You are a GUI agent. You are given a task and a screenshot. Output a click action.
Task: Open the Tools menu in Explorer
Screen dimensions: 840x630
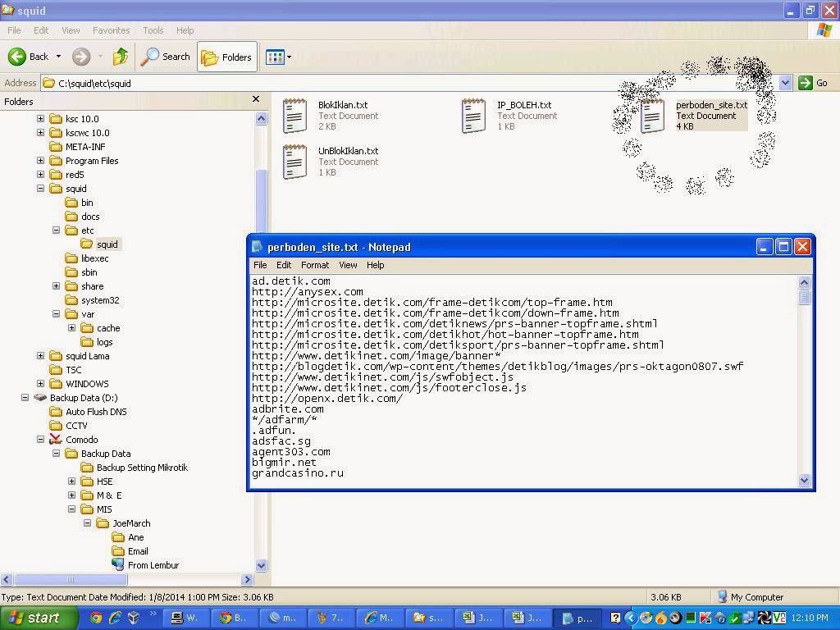coord(153,30)
